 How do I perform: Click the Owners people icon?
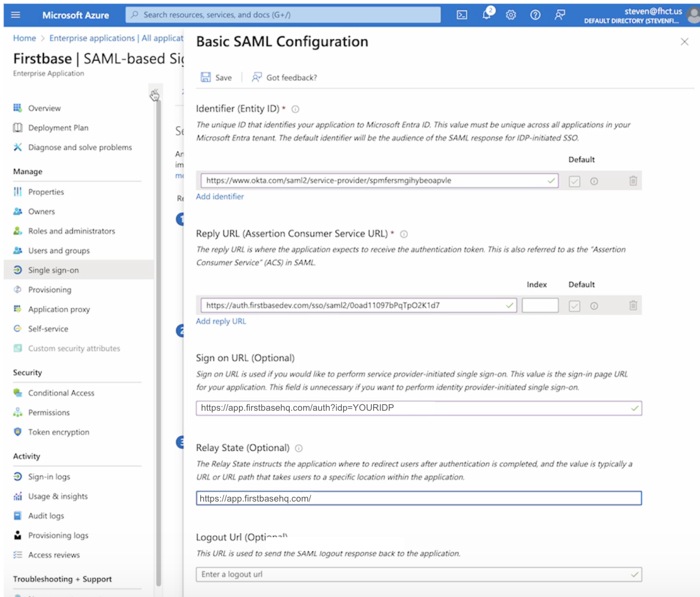click(x=17, y=212)
